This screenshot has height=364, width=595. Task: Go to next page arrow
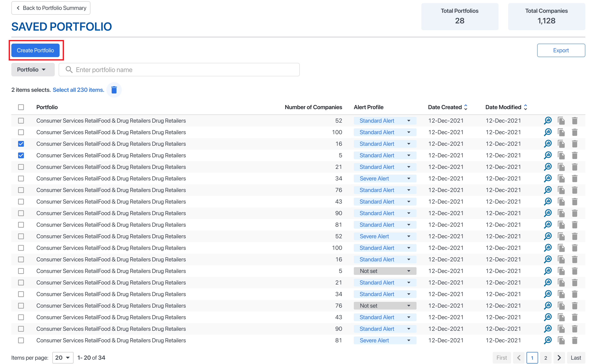[559, 357]
